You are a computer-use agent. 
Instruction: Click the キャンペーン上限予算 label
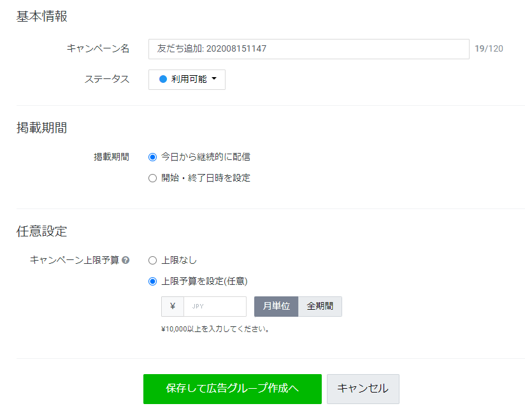tap(75, 260)
